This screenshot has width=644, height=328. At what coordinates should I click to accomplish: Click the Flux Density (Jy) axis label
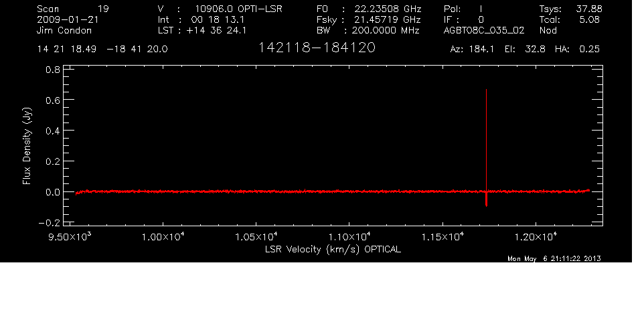click(x=27, y=146)
